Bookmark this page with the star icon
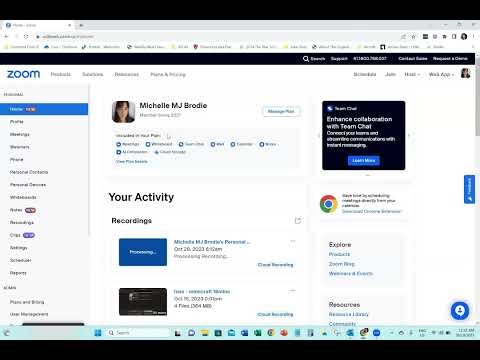Viewport: 480px width, 360px height. coord(413,36)
